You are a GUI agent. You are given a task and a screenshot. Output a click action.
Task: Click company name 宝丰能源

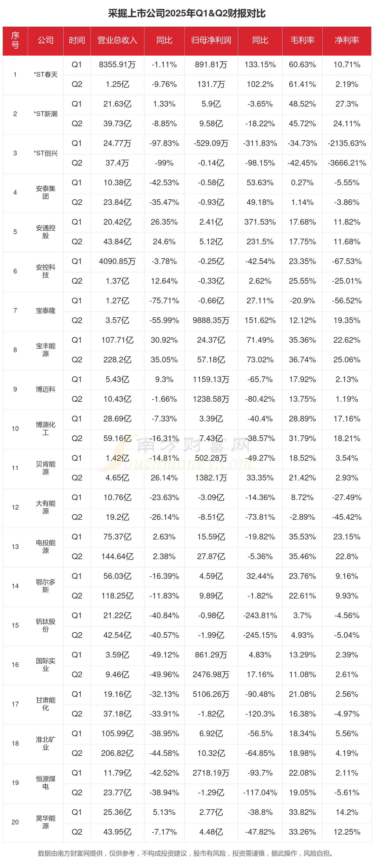coord(46,350)
